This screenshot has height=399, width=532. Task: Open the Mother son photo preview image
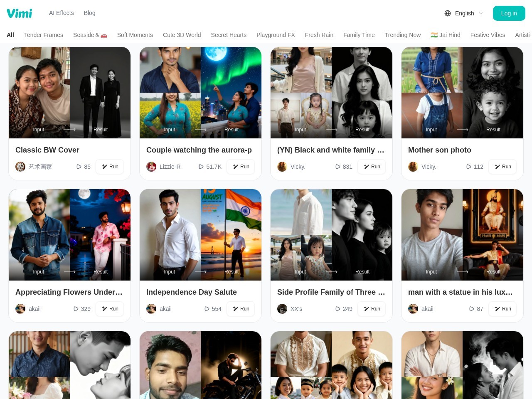pyautogui.click(x=463, y=93)
